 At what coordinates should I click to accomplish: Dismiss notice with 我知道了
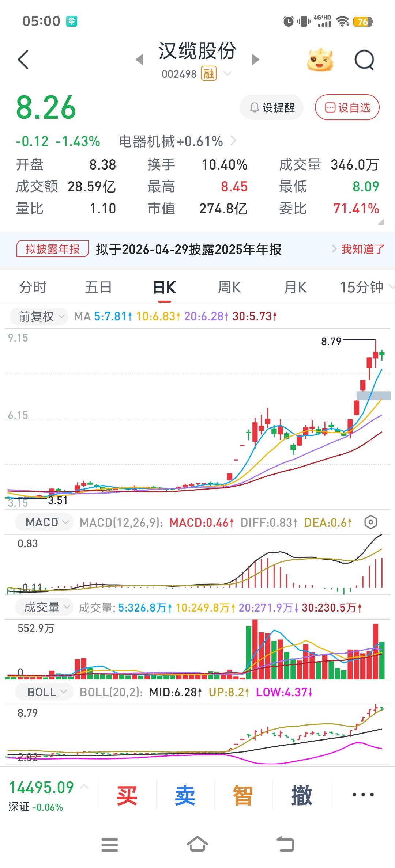(x=363, y=249)
